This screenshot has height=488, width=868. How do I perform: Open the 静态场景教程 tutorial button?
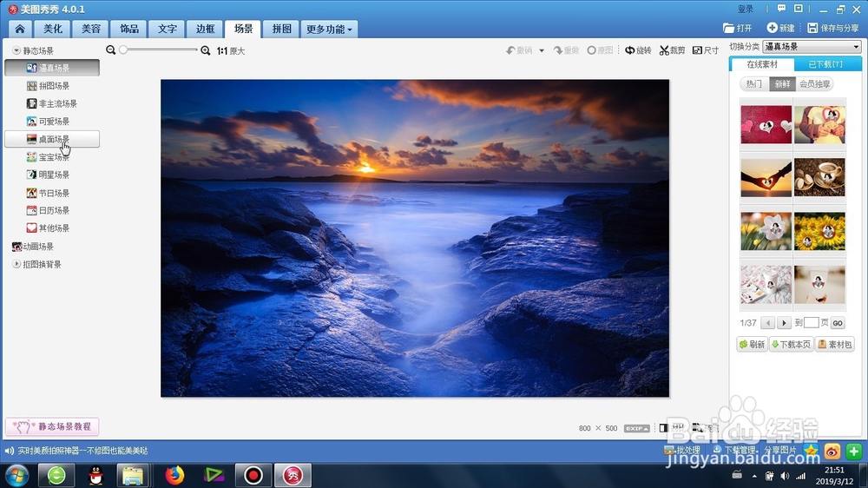52,426
